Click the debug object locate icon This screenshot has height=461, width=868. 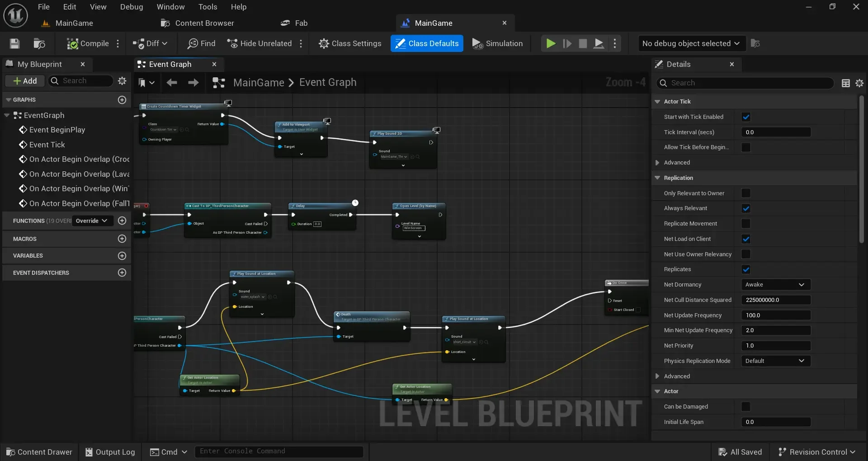coord(755,43)
